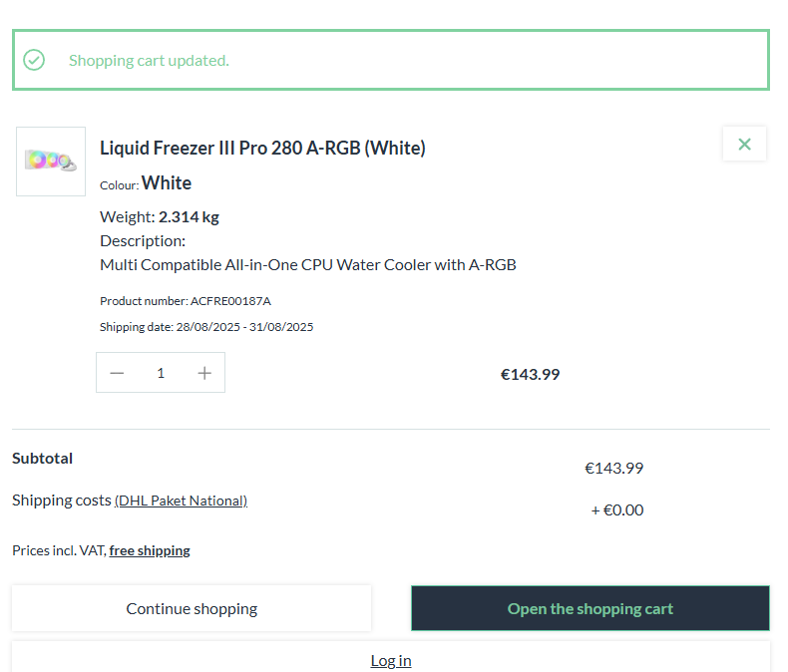
Task: Select the item price €143.99
Action: pyautogui.click(x=530, y=375)
